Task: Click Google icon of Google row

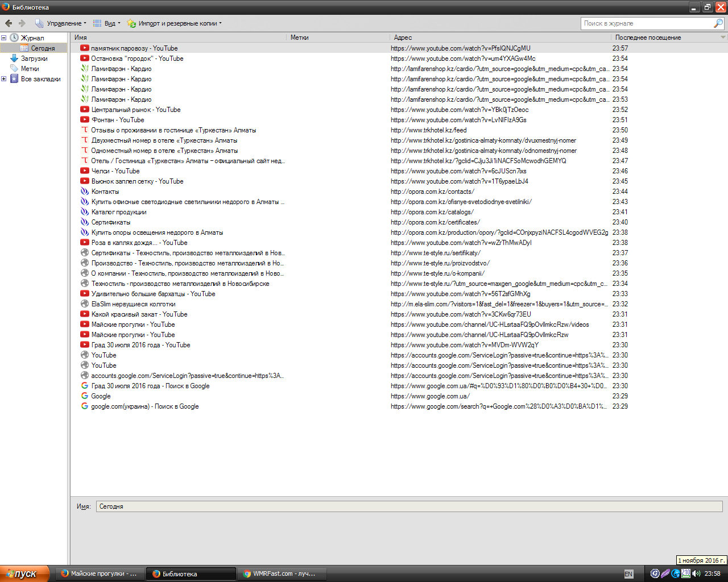Action: pos(85,396)
